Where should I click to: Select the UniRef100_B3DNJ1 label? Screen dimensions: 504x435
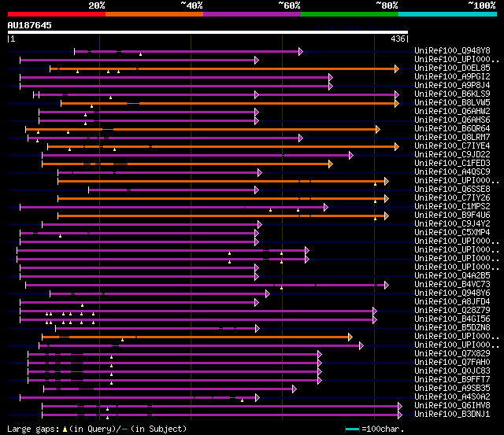(x=452, y=415)
